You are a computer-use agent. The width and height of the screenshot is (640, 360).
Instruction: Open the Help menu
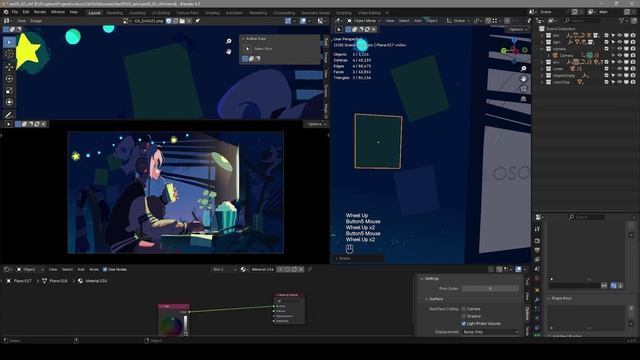pos(73,12)
